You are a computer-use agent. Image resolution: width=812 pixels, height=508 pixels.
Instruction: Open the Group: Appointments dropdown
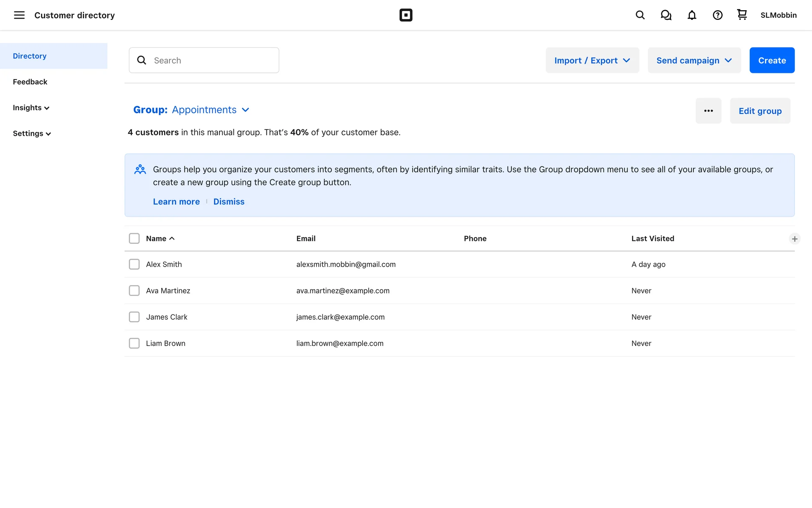191,110
